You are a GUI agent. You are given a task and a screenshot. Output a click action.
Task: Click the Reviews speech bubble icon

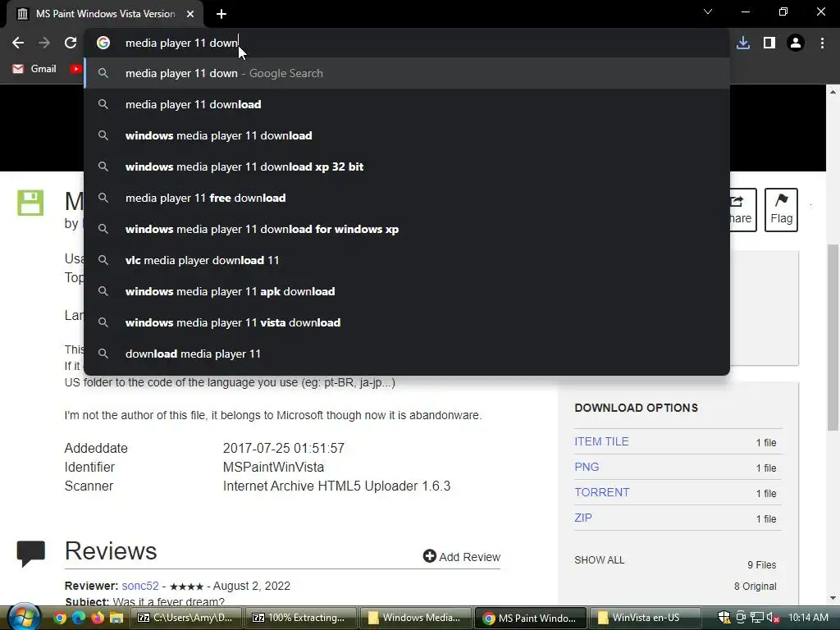click(30, 554)
